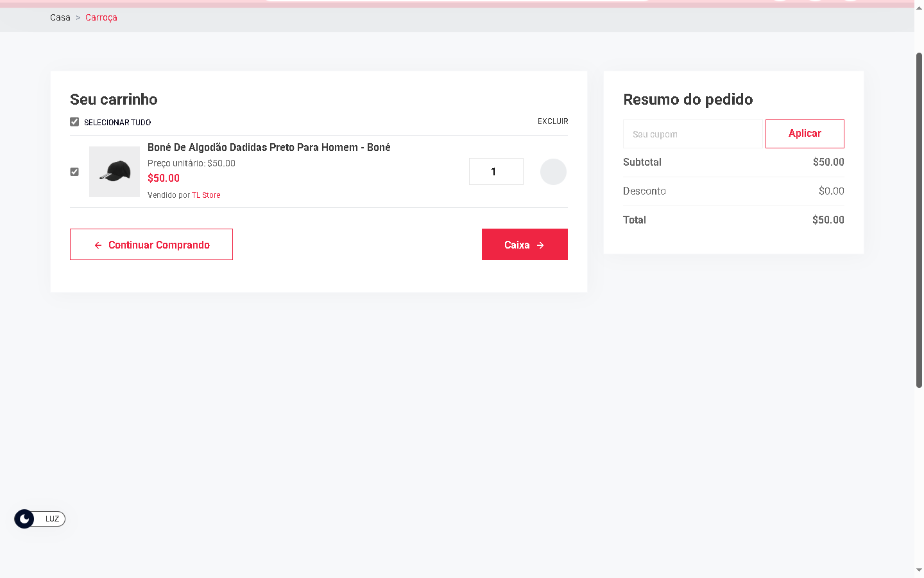Apply coupon with the Aplicar button

pyautogui.click(x=805, y=134)
